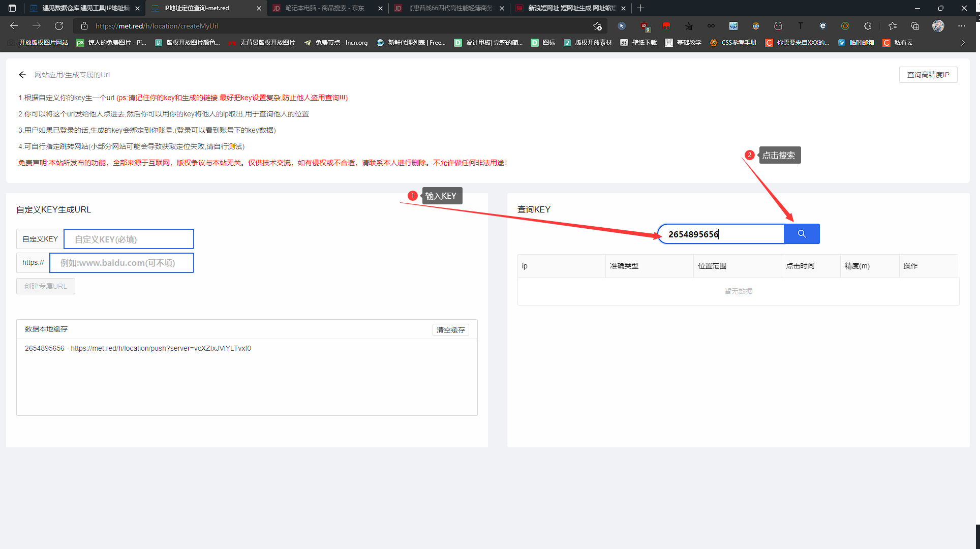Switch to the 笔记本电脑 京东 tab
Viewport: 980px width, 549px height.
click(324, 8)
